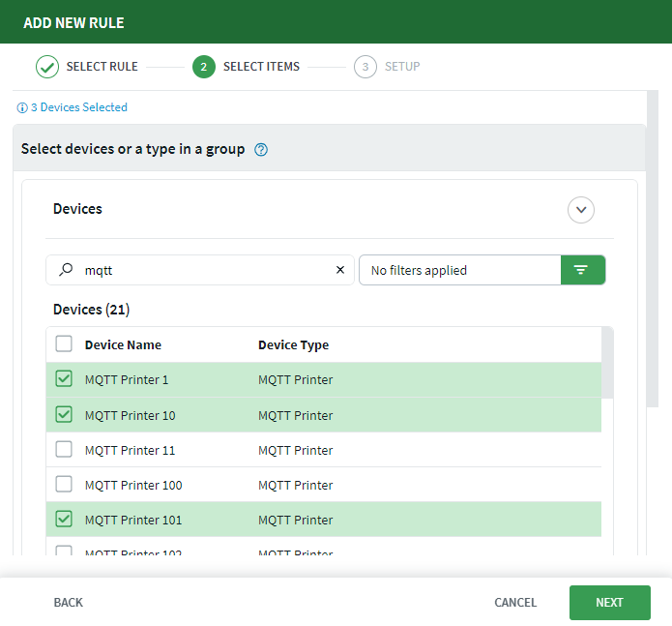This screenshot has height=626, width=672.
Task: Check MQTT Printer 100 checkbox
Action: [x=64, y=484]
